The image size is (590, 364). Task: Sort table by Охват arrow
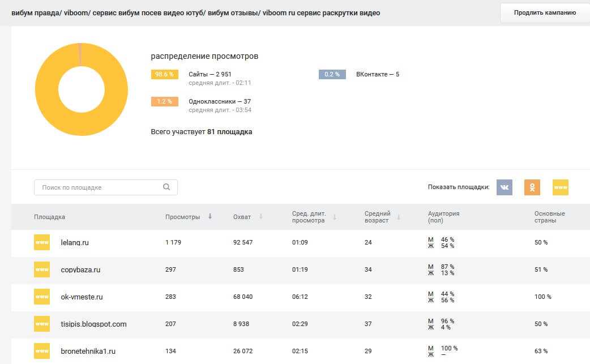(261, 217)
